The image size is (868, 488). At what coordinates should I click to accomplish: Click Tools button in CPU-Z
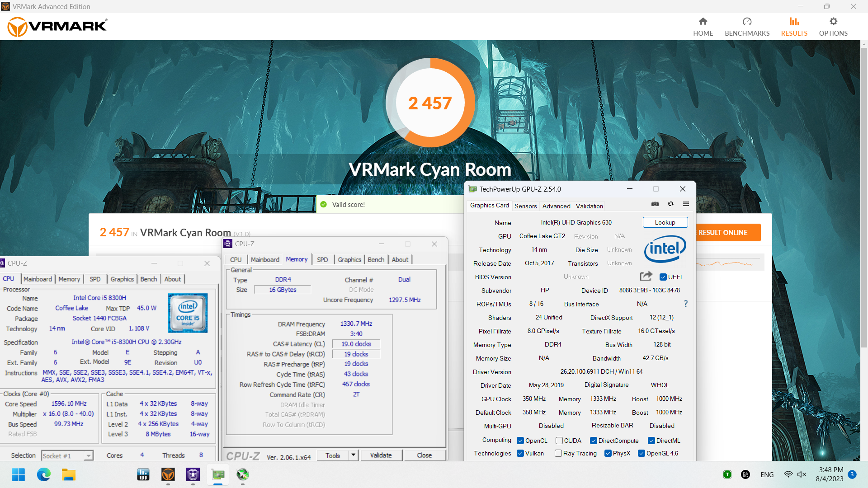pyautogui.click(x=333, y=455)
